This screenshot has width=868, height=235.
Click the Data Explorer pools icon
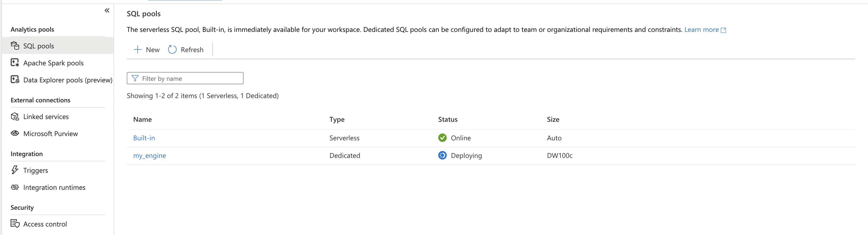point(15,79)
